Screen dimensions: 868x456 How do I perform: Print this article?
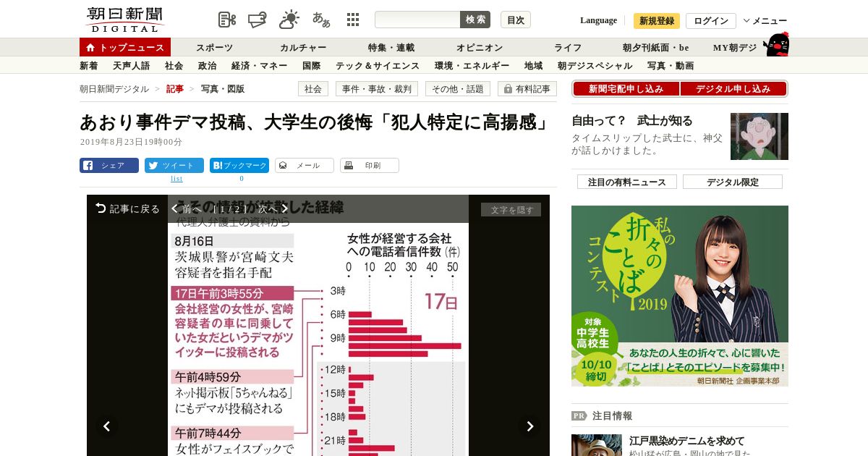pos(370,166)
